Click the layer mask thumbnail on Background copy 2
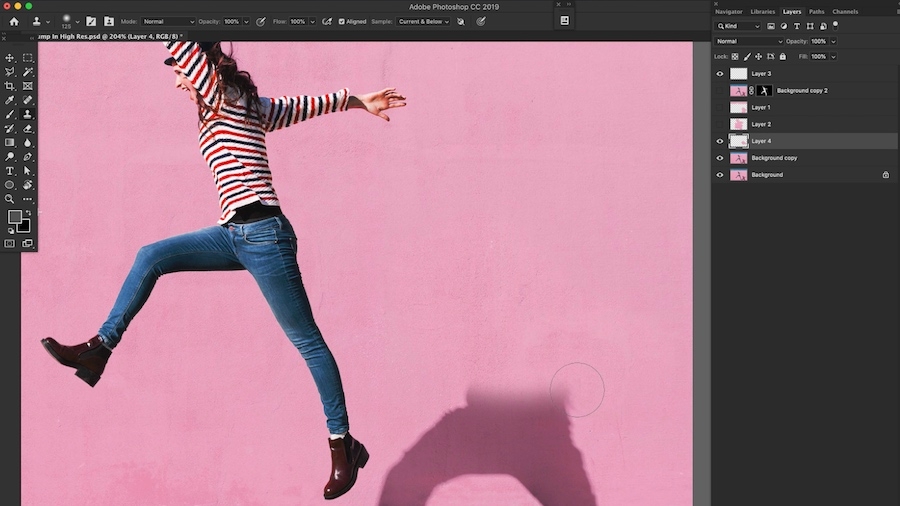900x506 pixels. [765, 91]
